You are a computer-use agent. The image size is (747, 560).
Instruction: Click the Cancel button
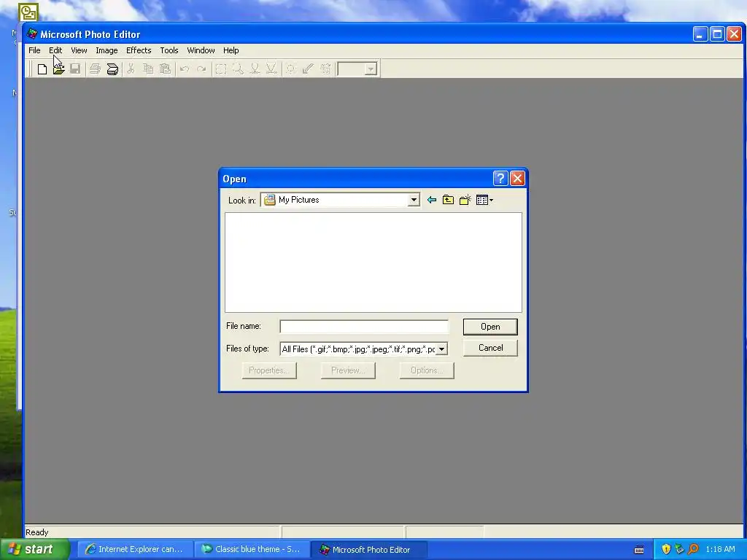click(490, 348)
